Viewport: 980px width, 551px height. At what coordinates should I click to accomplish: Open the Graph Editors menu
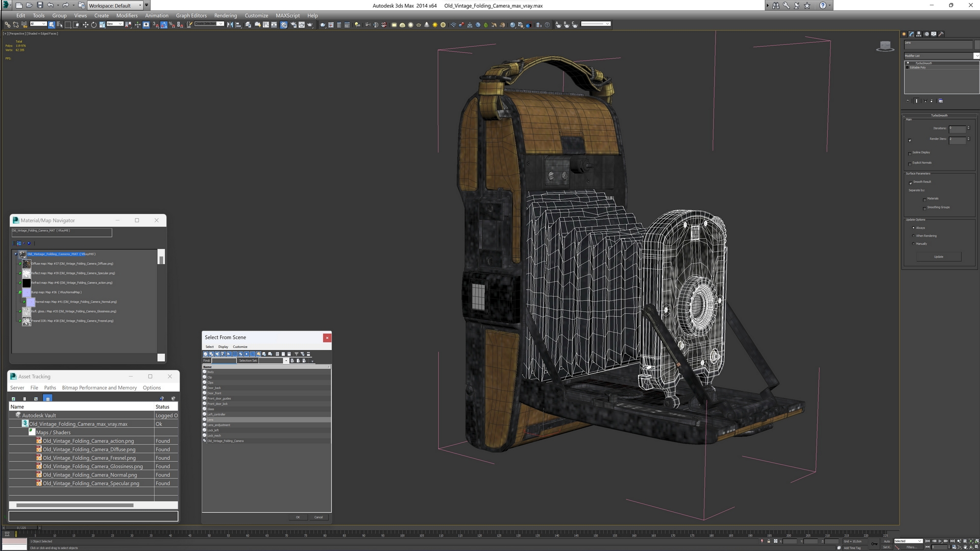[x=191, y=15]
